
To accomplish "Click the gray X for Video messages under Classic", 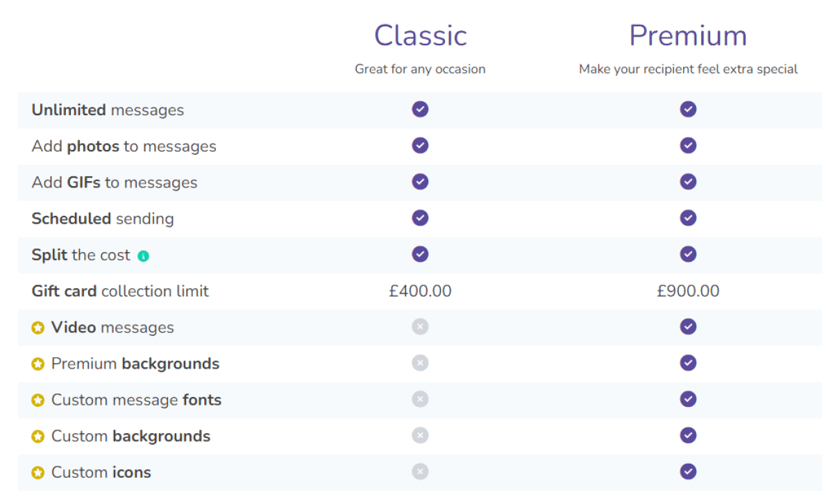I will coord(420,326).
